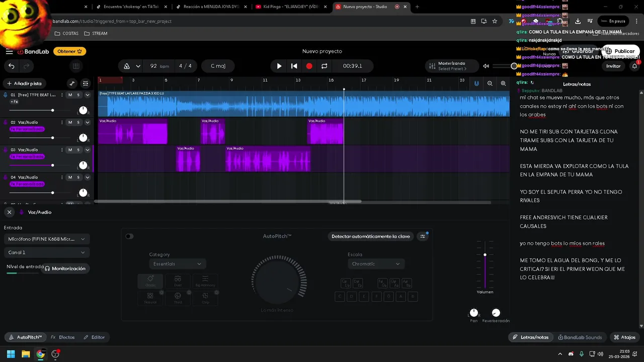The image size is (644, 362).
Task: Open the three-dot menu of track 01
Action: coord(62,95)
